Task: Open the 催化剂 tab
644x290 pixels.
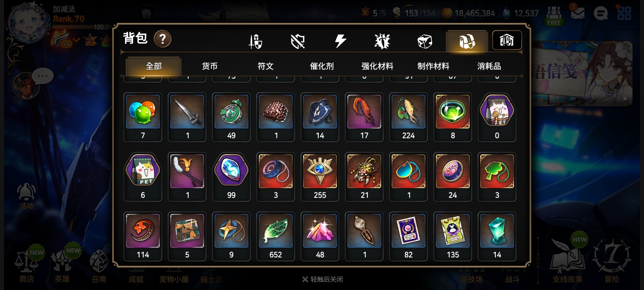Action: 322,66
